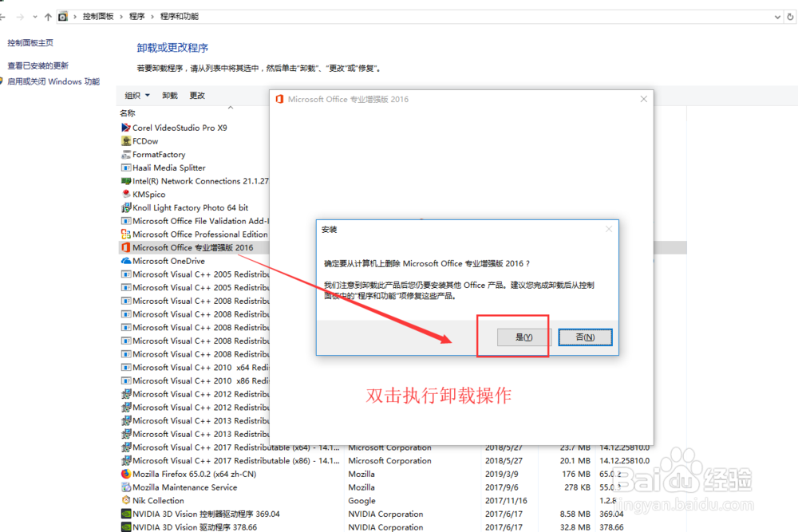The width and height of the screenshot is (798, 532).
Task: Select Microsoft Visual C++ 2017 x86 icon
Action: click(x=126, y=460)
